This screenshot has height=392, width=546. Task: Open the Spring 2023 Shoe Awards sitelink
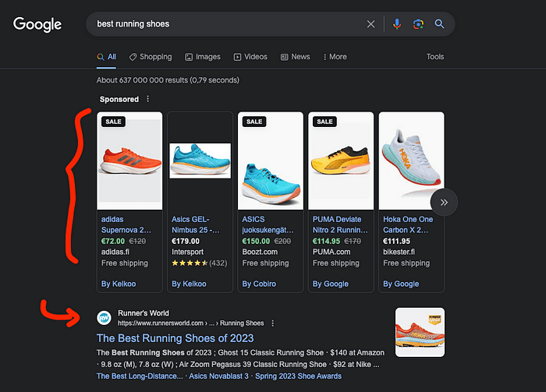click(x=299, y=376)
